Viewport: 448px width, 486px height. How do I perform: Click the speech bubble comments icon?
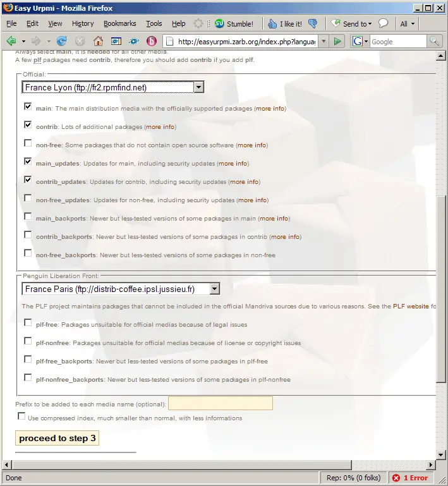(x=384, y=23)
